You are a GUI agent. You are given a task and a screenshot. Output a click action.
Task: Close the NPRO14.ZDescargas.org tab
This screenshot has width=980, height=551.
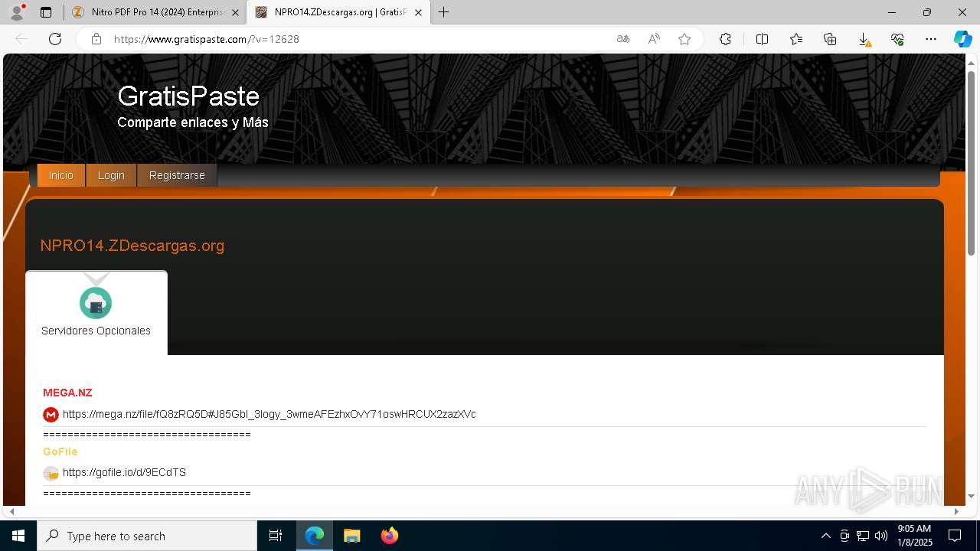pos(418,12)
